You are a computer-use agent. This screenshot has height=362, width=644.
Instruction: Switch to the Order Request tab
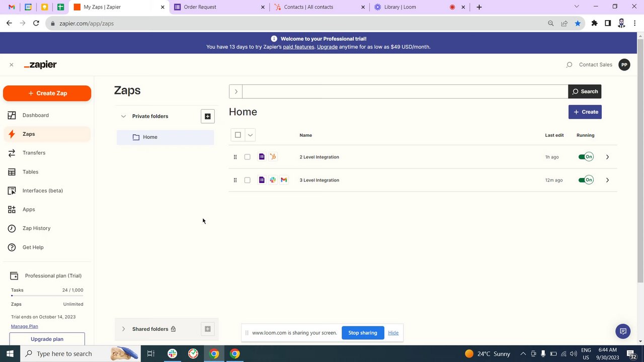click(x=218, y=7)
